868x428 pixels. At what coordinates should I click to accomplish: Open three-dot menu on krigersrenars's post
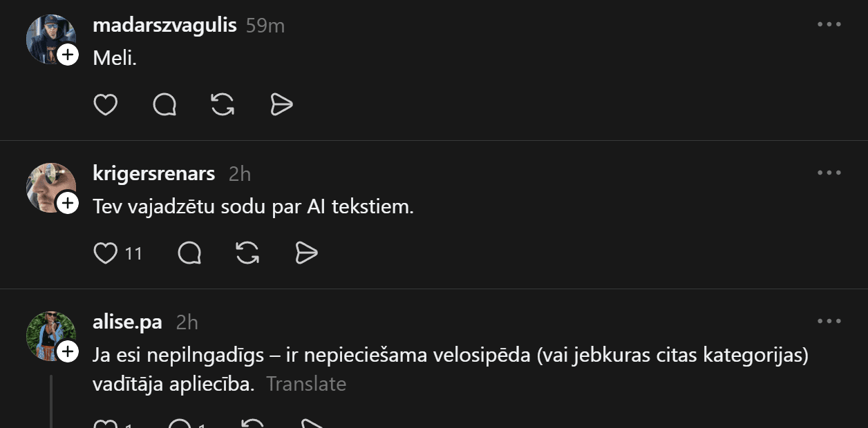[829, 173]
